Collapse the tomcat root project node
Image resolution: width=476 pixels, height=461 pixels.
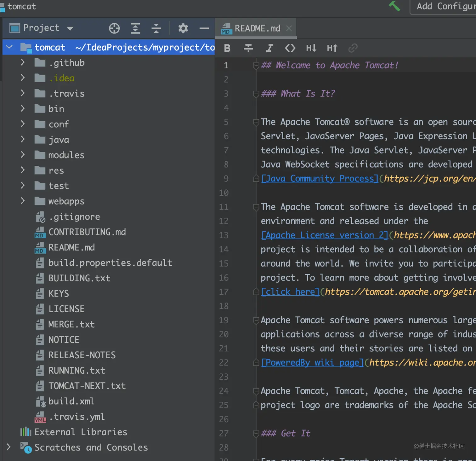9,47
